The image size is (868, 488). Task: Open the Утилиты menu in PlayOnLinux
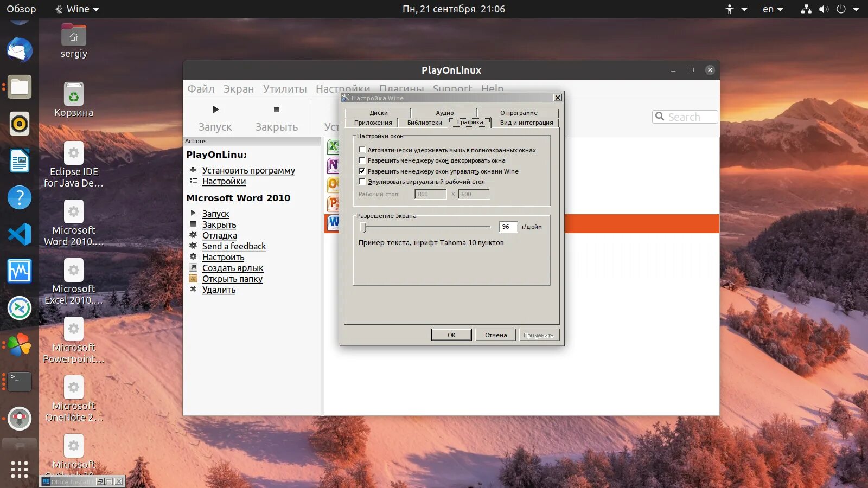click(285, 89)
